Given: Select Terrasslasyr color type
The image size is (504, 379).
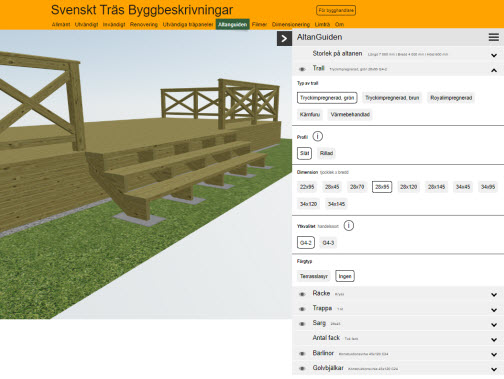Looking at the screenshot, I should point(314,276).
